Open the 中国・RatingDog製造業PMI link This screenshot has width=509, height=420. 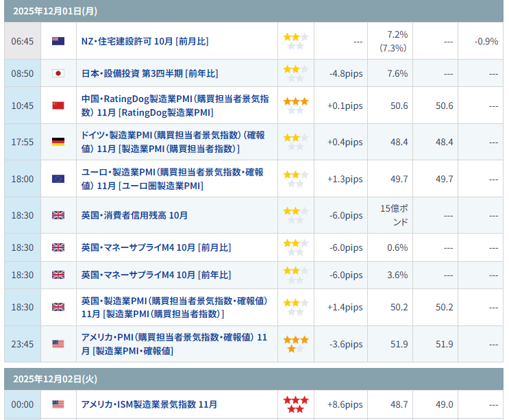175,106
